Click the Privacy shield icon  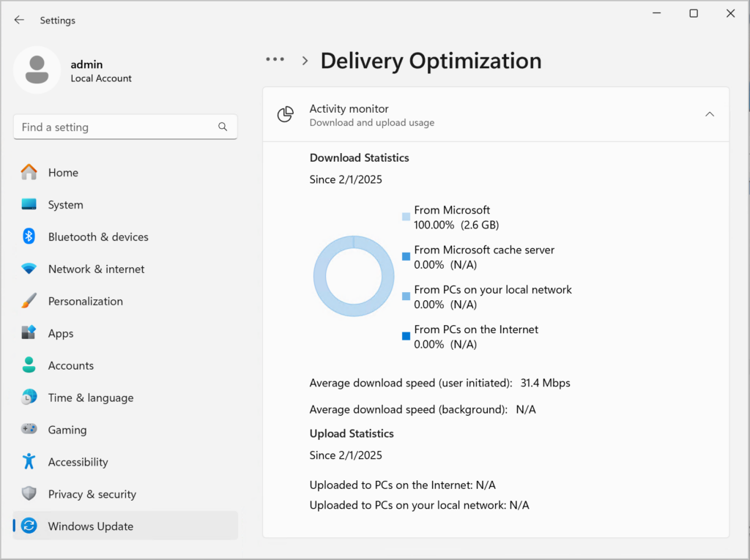pos(29,493)
